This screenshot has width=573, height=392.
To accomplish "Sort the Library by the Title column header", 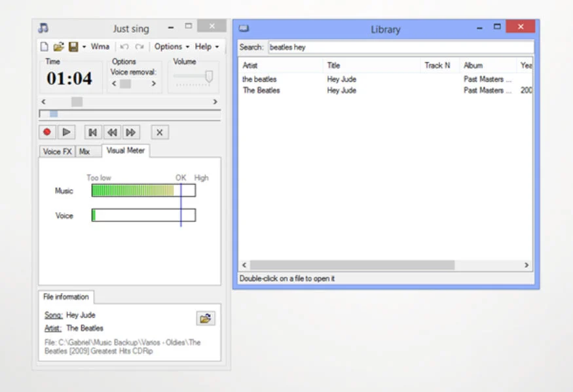I will pyautogui.click(x=371, y=65).
